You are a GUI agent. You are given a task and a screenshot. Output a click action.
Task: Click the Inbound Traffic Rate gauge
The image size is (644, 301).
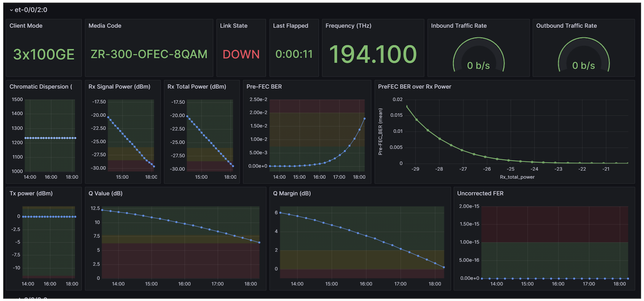click(x=479, y=55)
